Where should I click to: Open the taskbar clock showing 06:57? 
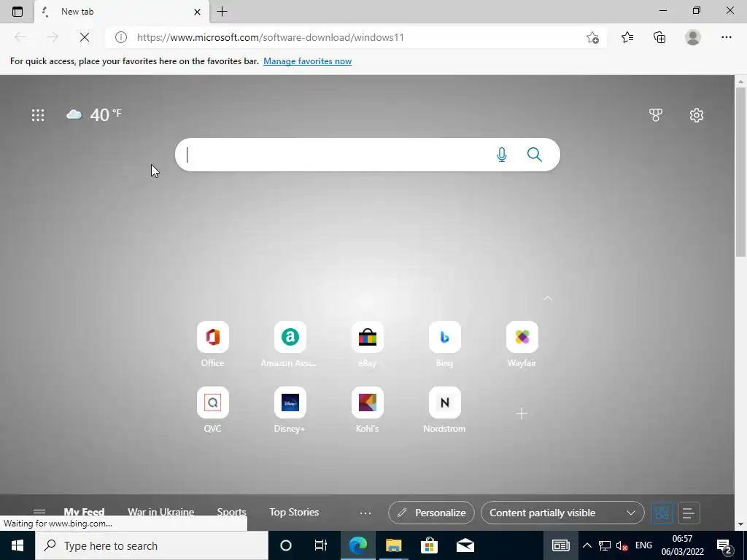point(682,545)
